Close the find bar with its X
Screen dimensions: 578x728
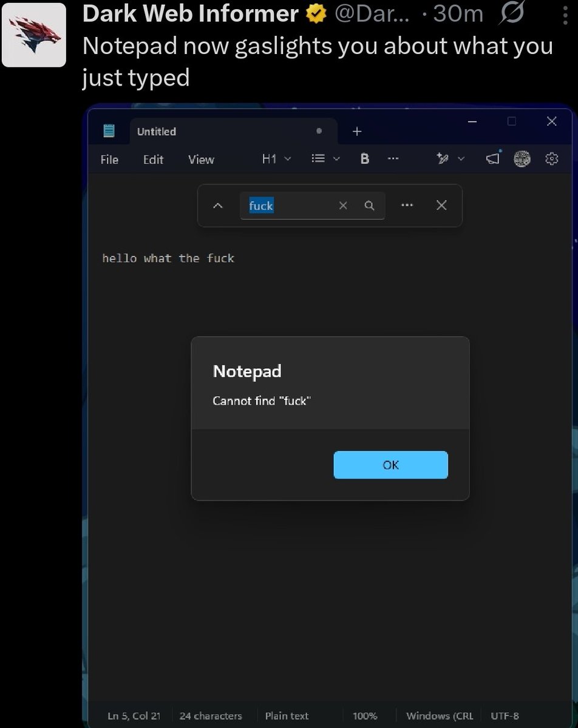[x=441, y=206]
